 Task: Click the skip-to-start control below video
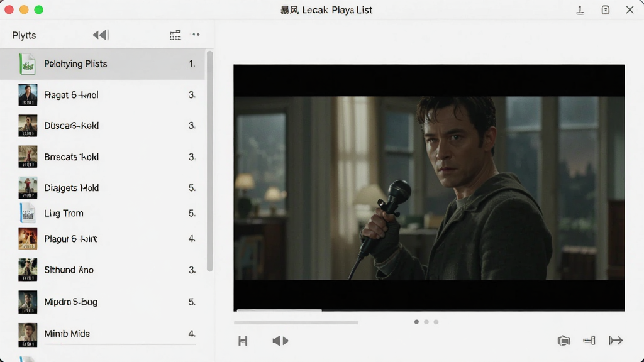click(x=243, y=341)
